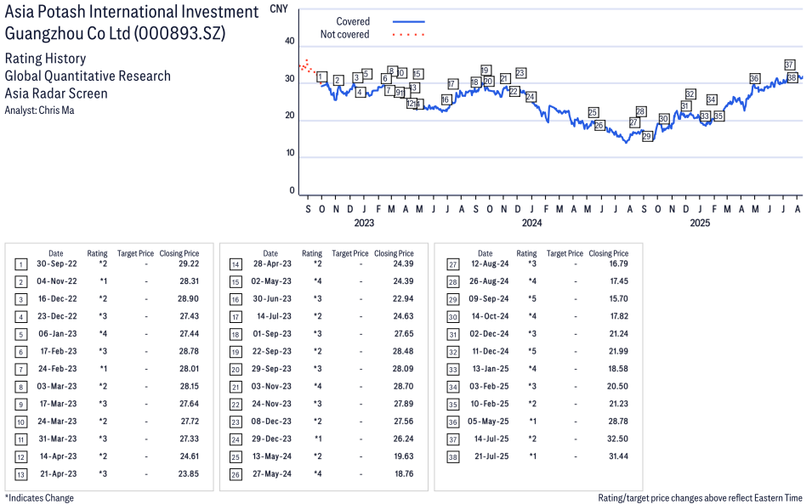Select the date cell '11-Dec-24'
This screenshot has width=812, height=504.
491,351
